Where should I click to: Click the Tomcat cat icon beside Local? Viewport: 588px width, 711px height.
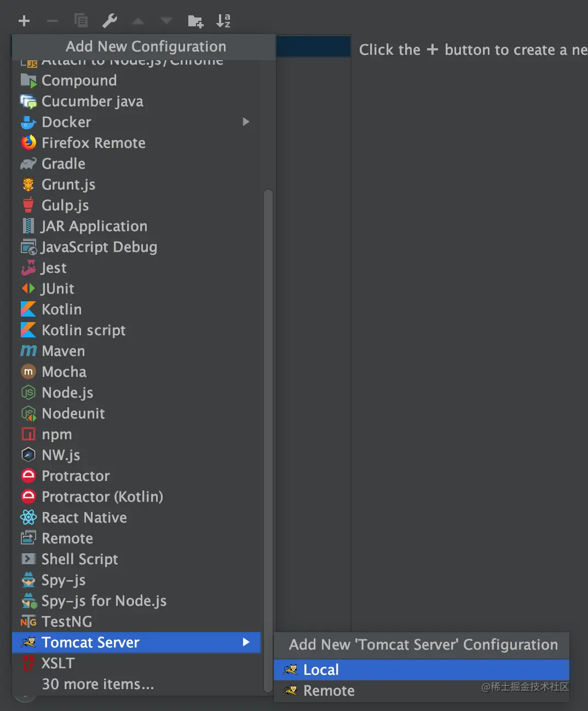291,670
